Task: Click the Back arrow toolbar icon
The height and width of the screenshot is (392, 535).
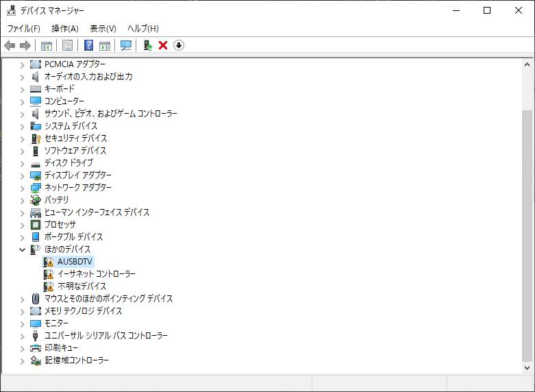Action: coord(10,45)
